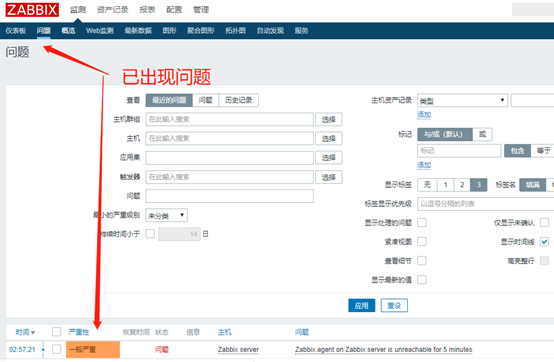The height and width of the screenshot is (362, 554).
Task: Open 自动发现 submenu tab
Action: pos(270,31)
